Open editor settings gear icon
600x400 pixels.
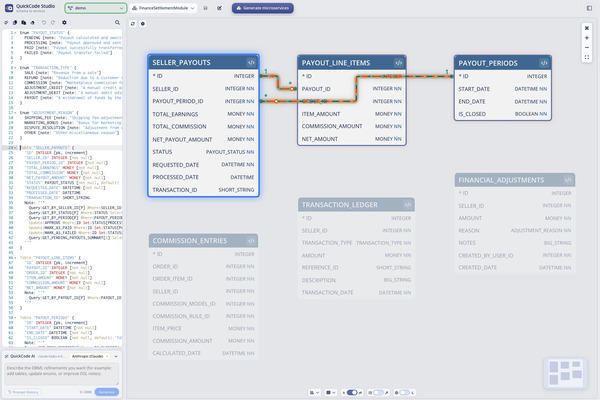(64, 23)
